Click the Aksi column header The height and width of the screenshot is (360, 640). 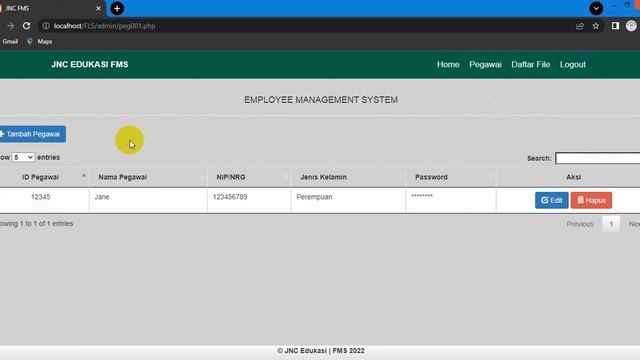point(573,177)
